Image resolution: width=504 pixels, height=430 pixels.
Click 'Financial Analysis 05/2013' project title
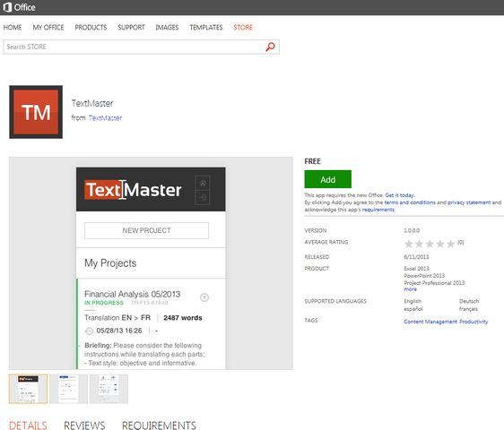pos(133,294)
